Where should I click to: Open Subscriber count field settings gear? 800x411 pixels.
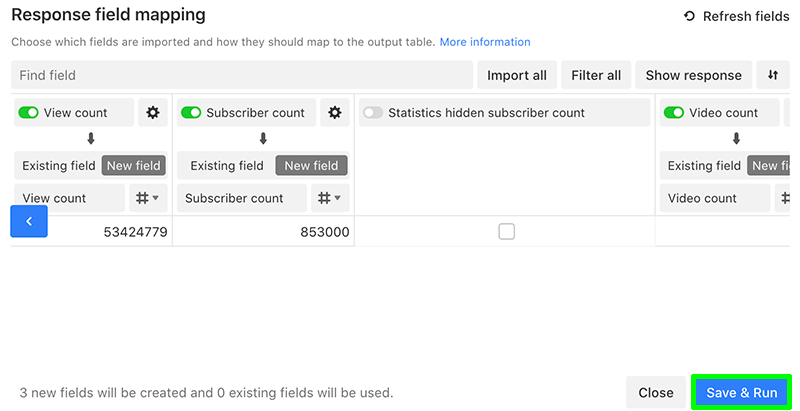point(335,113)
